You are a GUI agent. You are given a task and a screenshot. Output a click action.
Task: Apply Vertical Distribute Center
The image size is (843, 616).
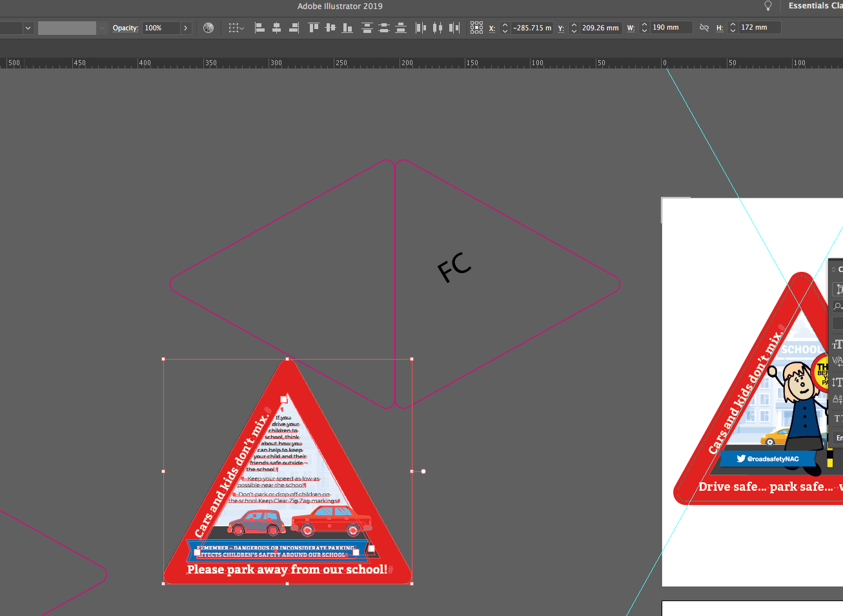pyautogui.click(x=384, y=28)
